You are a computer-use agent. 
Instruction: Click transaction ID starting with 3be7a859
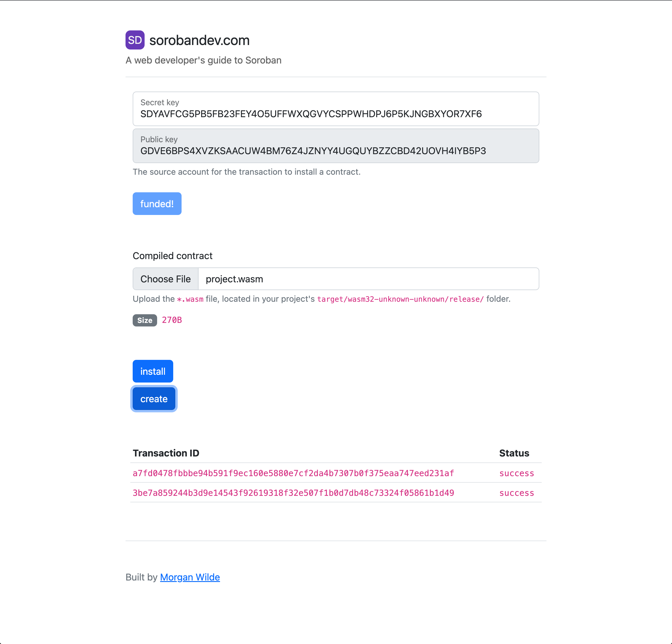point(293,493)
